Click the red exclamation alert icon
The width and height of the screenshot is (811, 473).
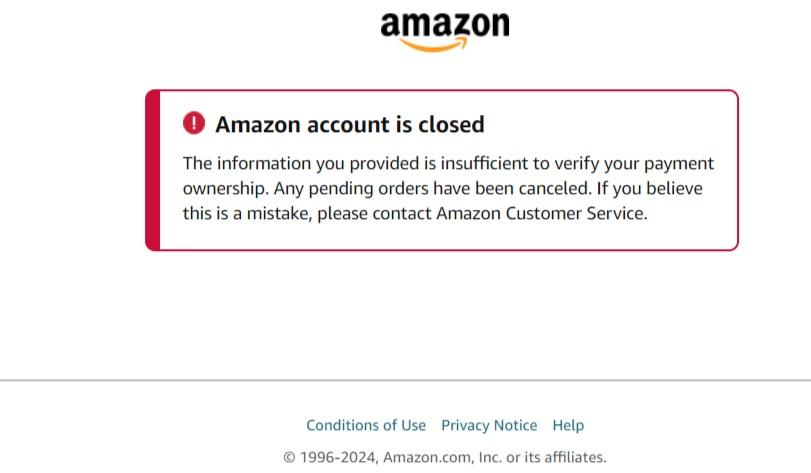click(x=193, y=123)
